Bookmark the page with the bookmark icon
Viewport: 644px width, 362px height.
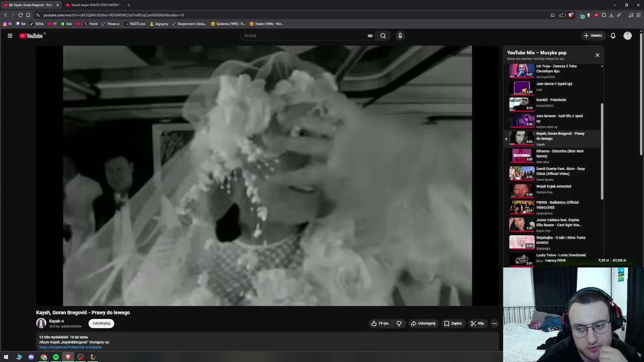[x=28, y=15]
